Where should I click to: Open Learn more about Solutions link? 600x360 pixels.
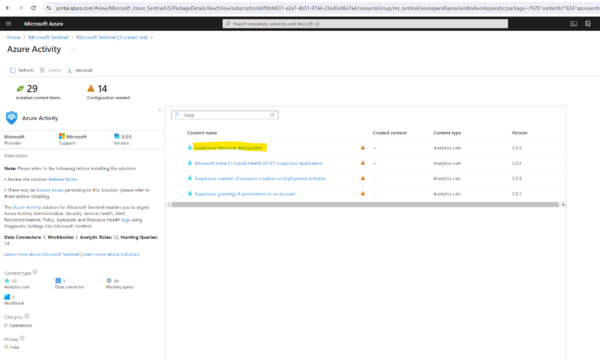pyautogui.click(x=111, y=254)
